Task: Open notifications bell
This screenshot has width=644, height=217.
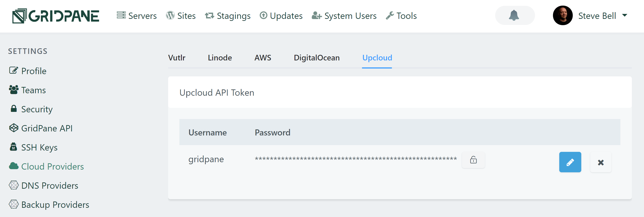Action: [515, 15]
